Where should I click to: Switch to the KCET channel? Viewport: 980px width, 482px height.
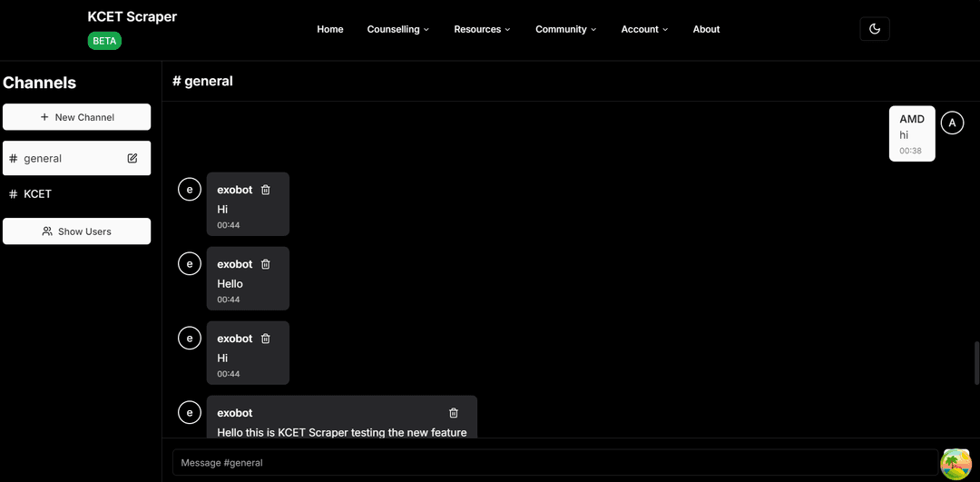(x=37, y=193)
